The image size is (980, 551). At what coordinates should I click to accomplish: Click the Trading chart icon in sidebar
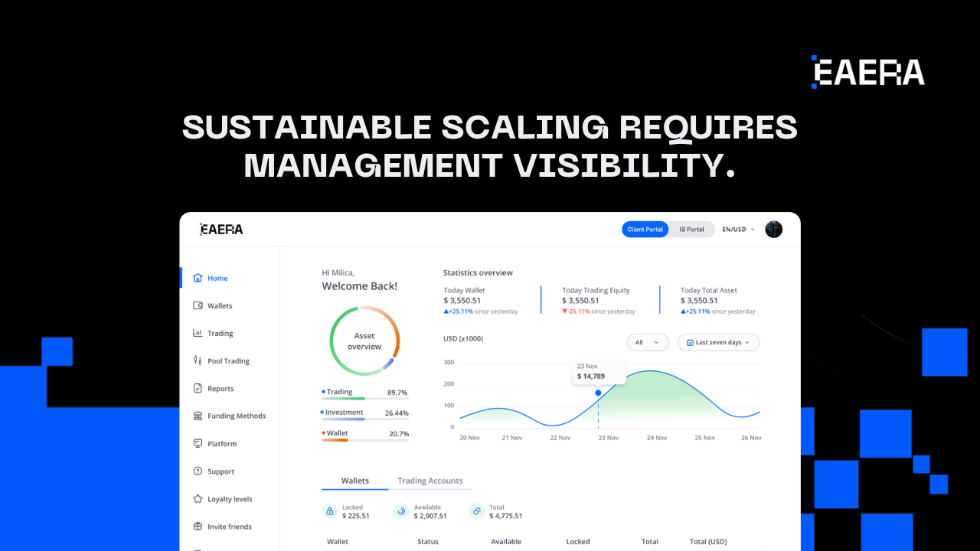pos(198,333)
